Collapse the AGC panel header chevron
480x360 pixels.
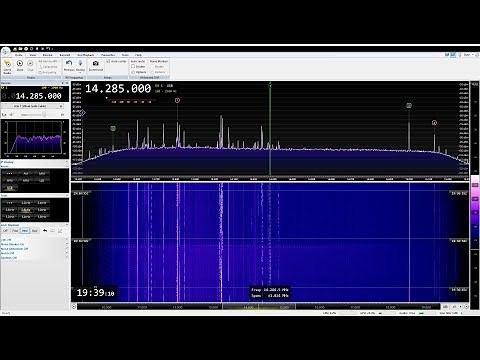[66, 225]
